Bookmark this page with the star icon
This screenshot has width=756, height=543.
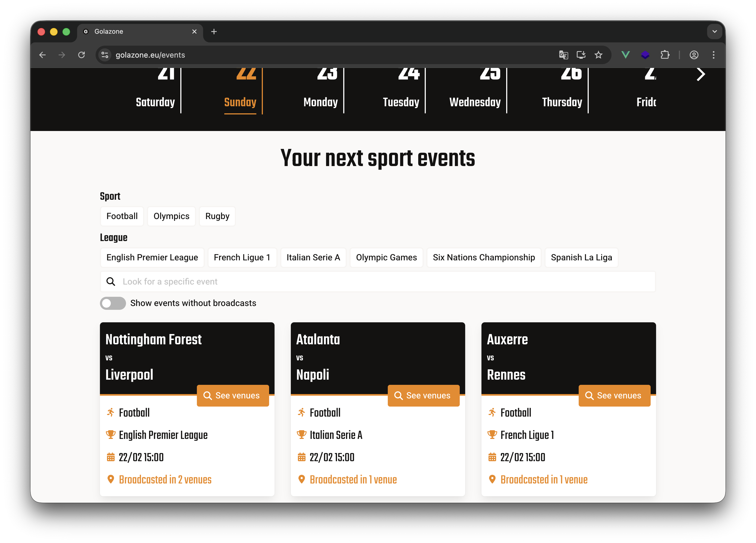598,55
